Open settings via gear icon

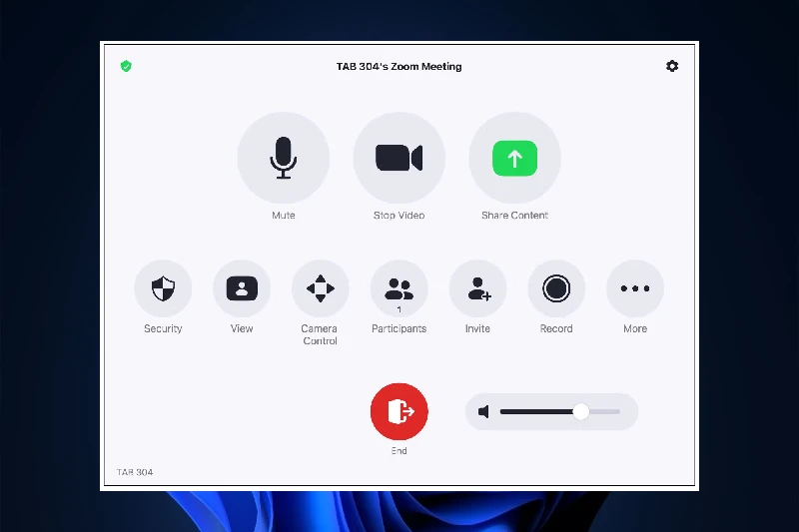[672, 66]
